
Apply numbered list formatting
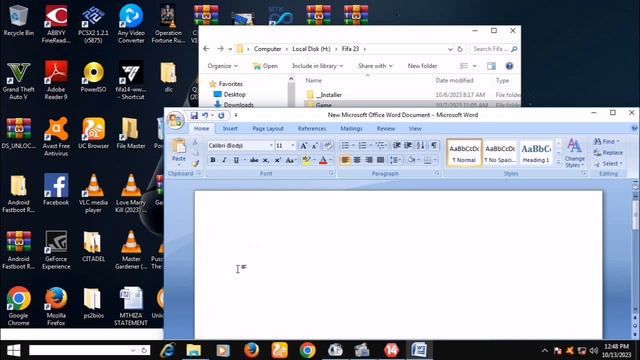[x=362, y=145]
